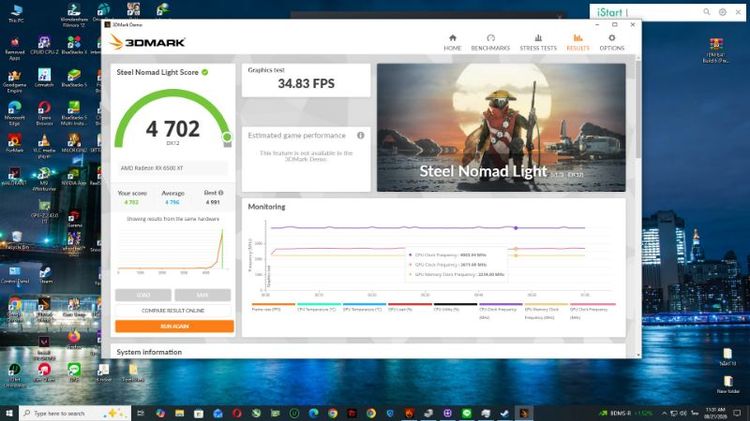Open the New folder on the desktop
This screenshot has width=750, height=421.
pyautogui.click(x=728, y=384)
